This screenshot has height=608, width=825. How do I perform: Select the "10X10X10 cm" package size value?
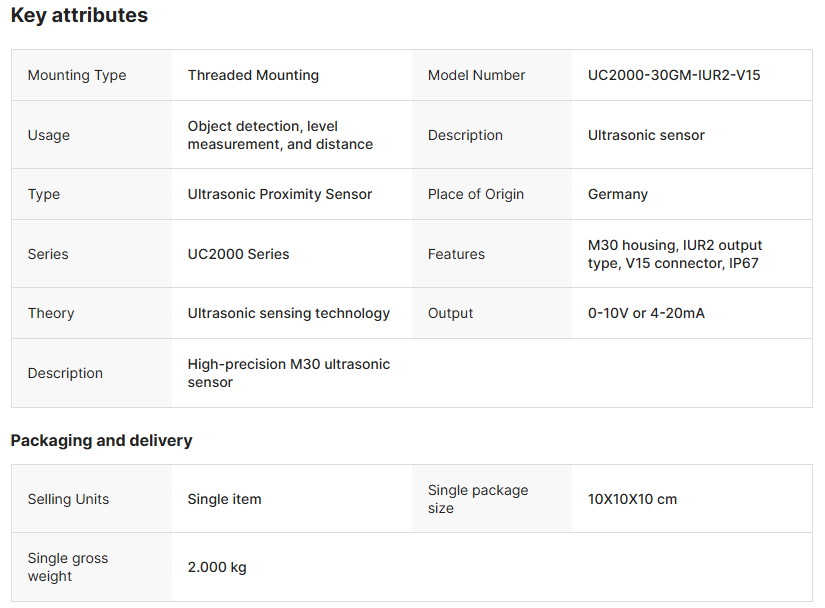(x=632, y=499)
